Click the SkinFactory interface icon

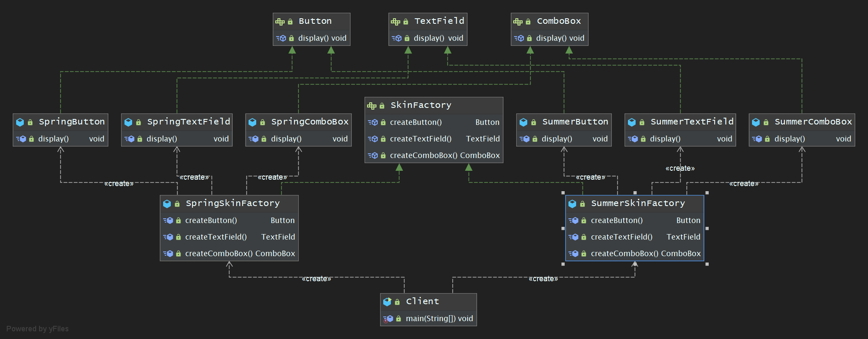tap(372, 106)
